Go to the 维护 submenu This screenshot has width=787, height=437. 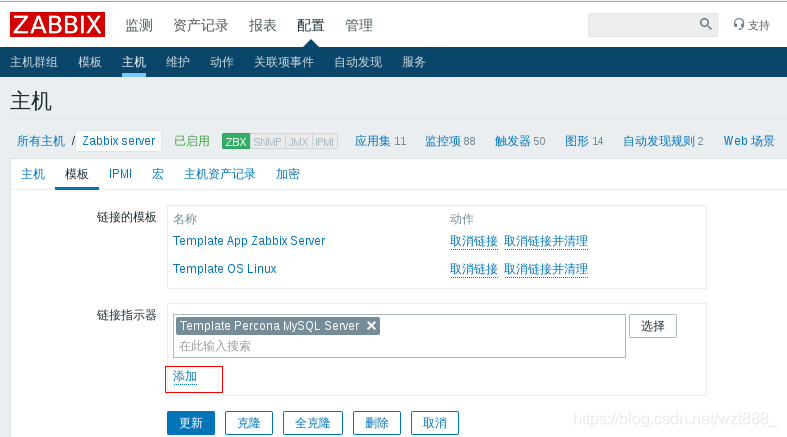[178, 62]
